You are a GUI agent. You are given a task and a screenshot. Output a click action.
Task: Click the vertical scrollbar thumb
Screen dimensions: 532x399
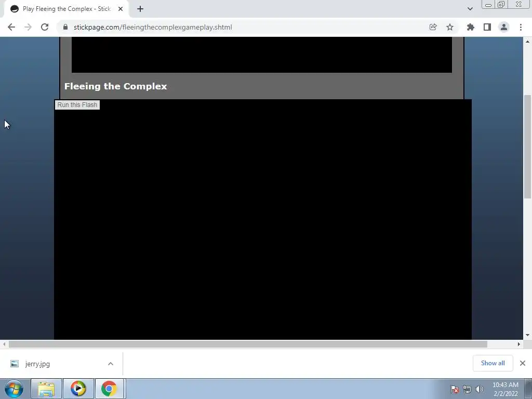coord(528,147)
